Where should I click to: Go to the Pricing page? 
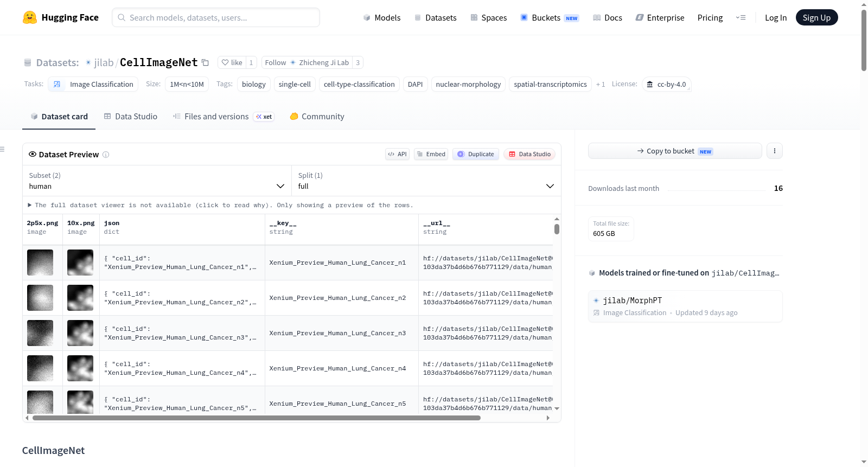tap(710, 17)
